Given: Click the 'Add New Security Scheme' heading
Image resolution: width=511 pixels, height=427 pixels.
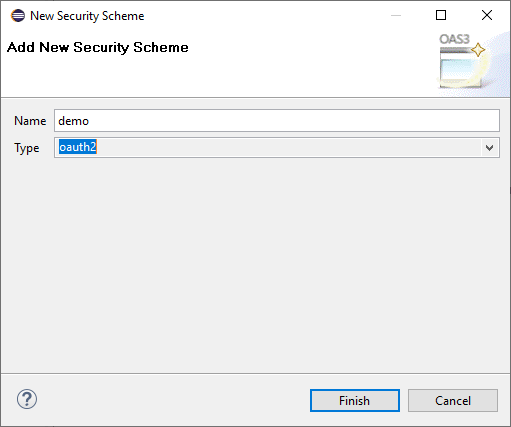Looking at the screenshot, I should [x=98, y=47].
